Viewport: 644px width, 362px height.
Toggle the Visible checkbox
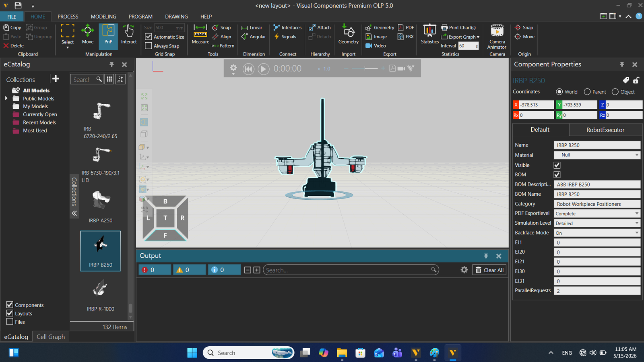557,165
